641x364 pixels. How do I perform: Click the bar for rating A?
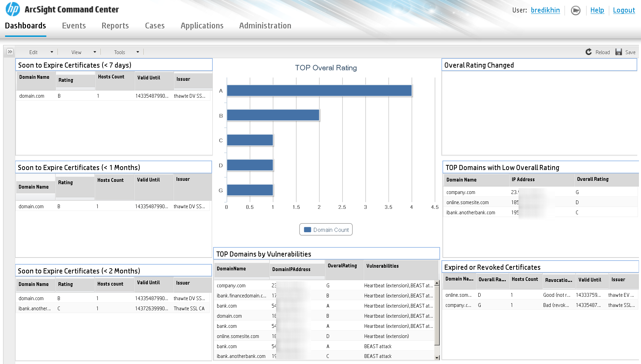pyautogui.click(x=319, y=91)
